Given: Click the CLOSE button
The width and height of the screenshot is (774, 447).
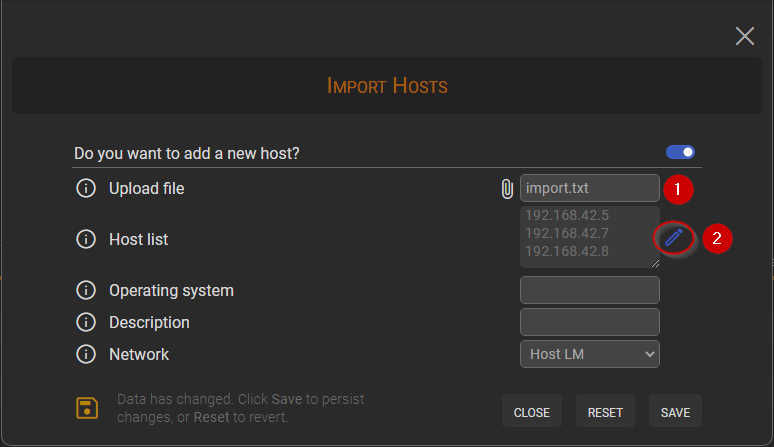Looking at the screenshot, I should [x=532, y=412].
